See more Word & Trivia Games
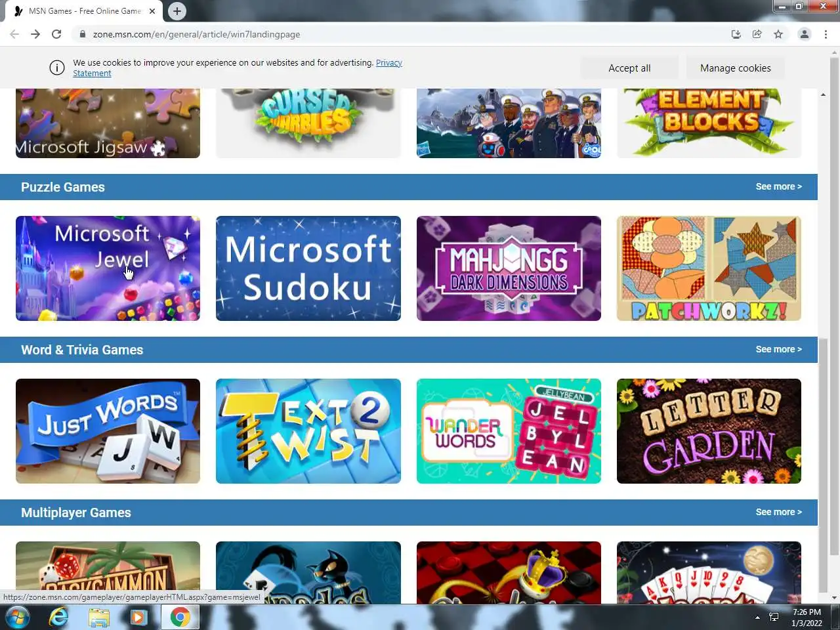 click(x=778, y=349)
